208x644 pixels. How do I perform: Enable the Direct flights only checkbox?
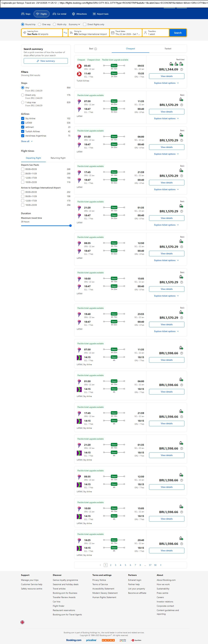(85, 25)
